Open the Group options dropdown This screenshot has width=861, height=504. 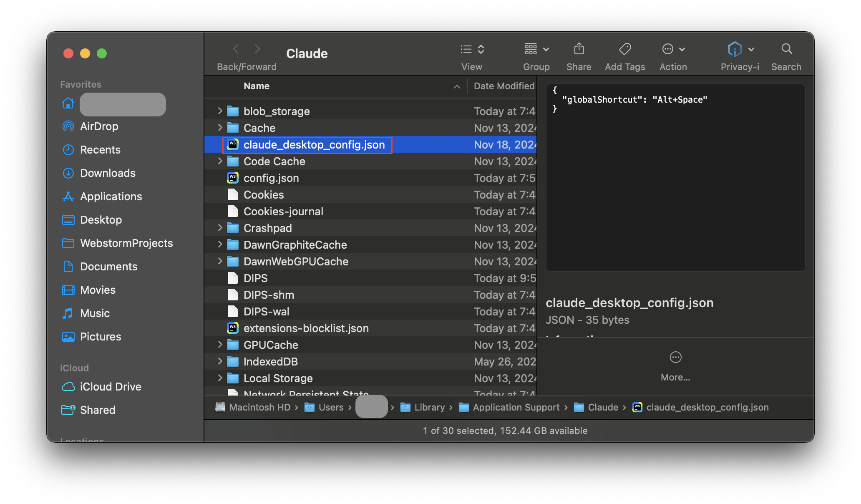[536, 49]
